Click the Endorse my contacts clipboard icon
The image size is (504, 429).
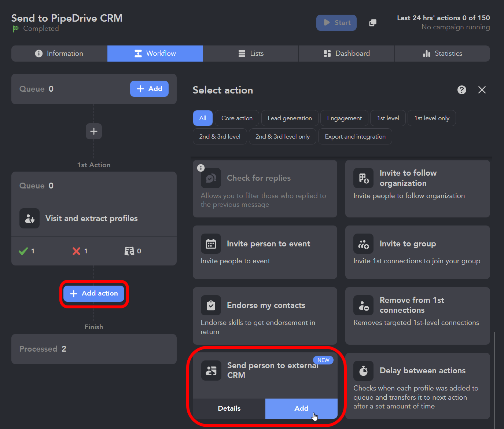point(211,305)
